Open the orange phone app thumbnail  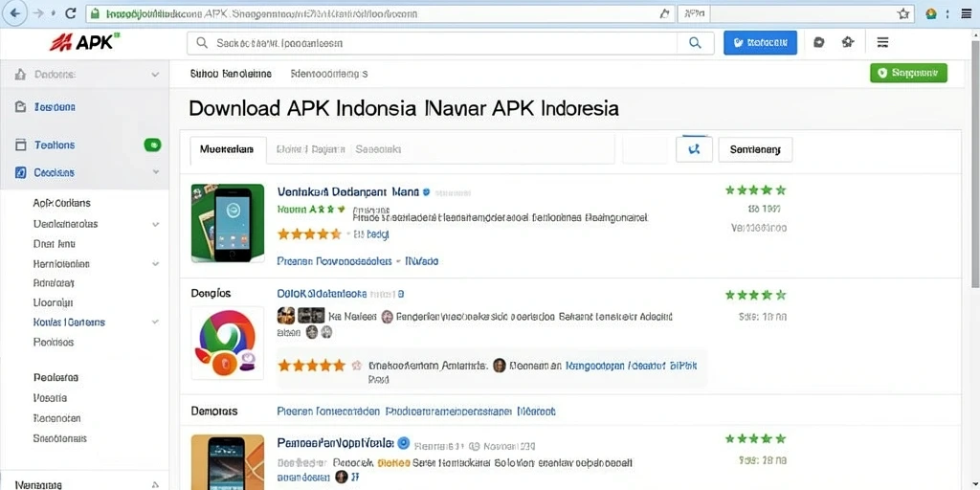228,462
